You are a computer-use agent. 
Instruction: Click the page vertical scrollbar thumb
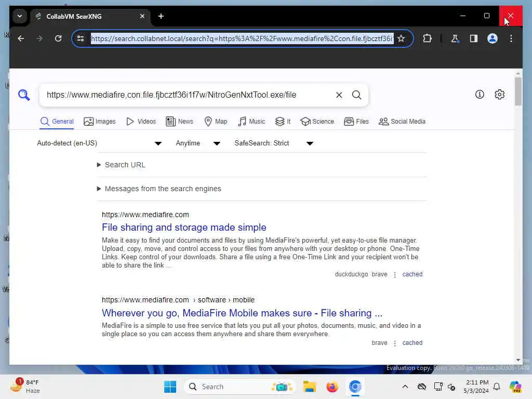click(518, 91)
